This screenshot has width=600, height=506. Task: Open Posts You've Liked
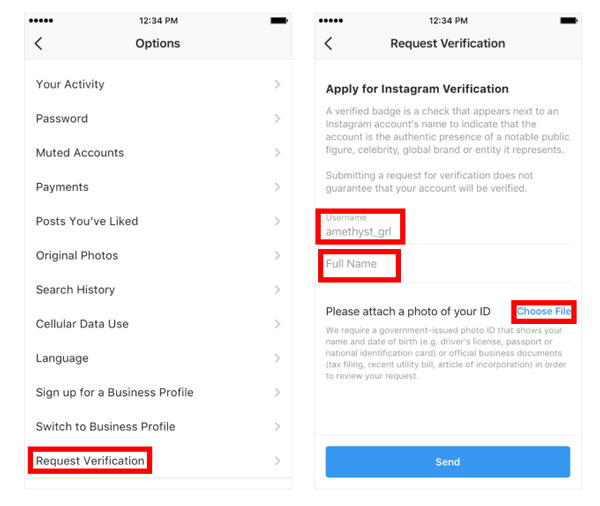click(x=158, y=221)
